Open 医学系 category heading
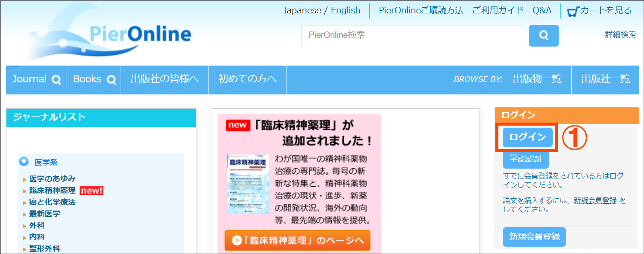Screen dimensions: 644x254 pyautogui.click(x=46, y=163)
